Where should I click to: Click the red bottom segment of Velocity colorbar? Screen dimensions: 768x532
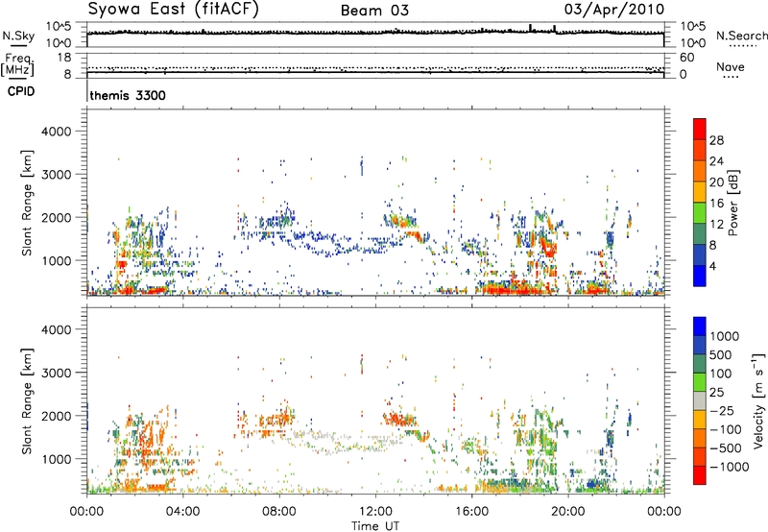(x=700, y=475)
